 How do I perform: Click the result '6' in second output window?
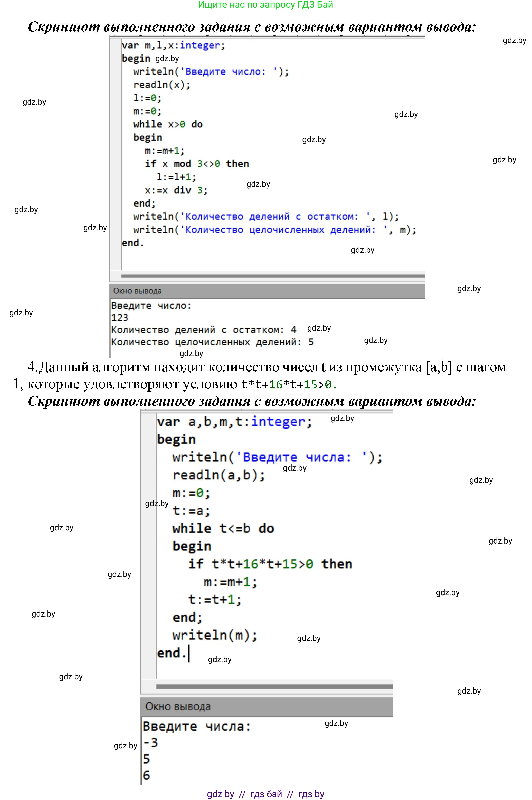pyautogui.click(x=146, y=775)
